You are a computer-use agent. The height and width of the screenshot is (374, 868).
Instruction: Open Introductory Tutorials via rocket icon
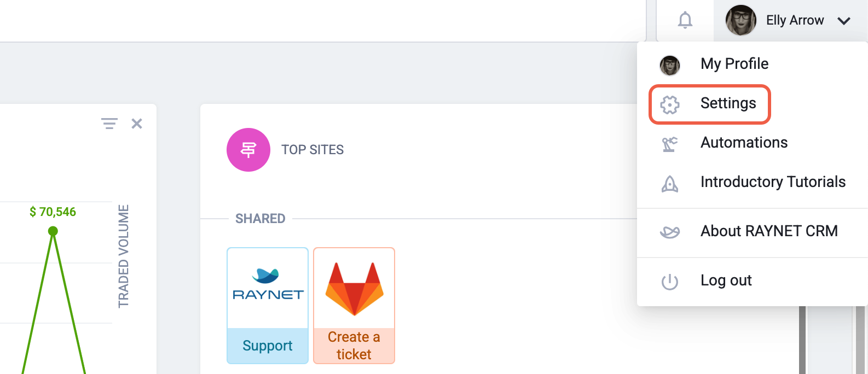[x=670, y=183]
